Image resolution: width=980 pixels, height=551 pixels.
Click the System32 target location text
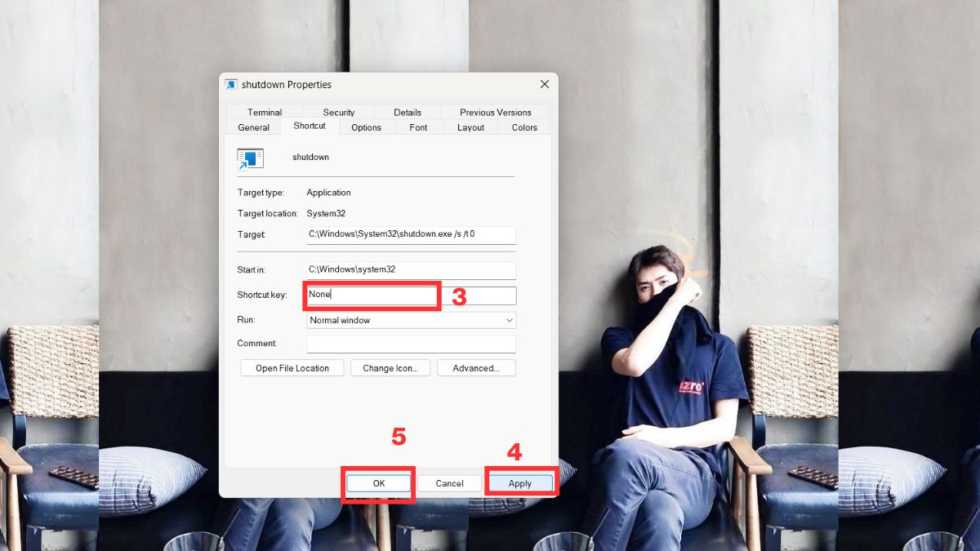(x=327, y=213)
